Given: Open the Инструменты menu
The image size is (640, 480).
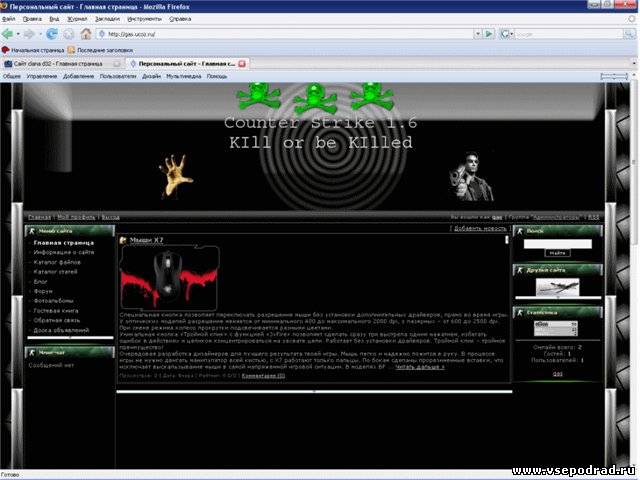Looking at the screenshot, I should pos(144,19).
